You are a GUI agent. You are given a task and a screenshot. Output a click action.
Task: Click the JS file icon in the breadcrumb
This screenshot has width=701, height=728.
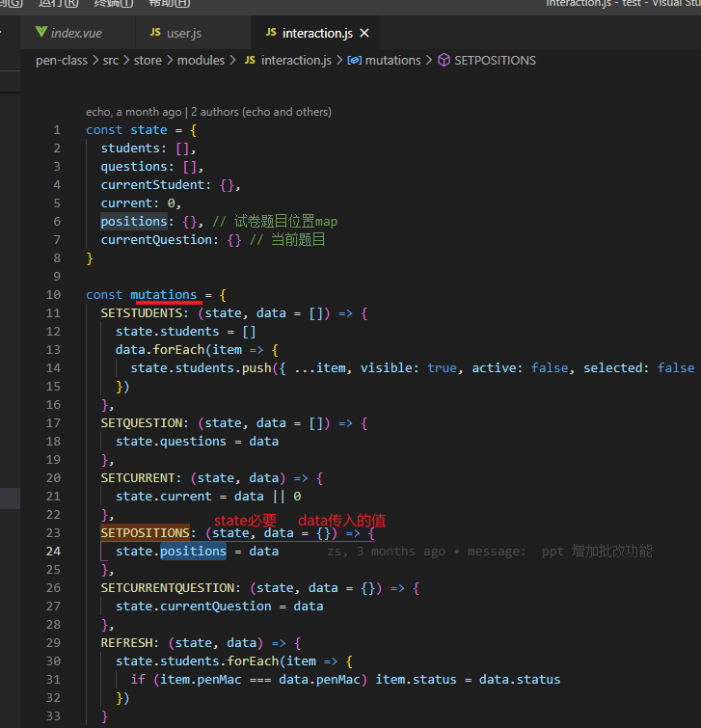tap(250, 60)
